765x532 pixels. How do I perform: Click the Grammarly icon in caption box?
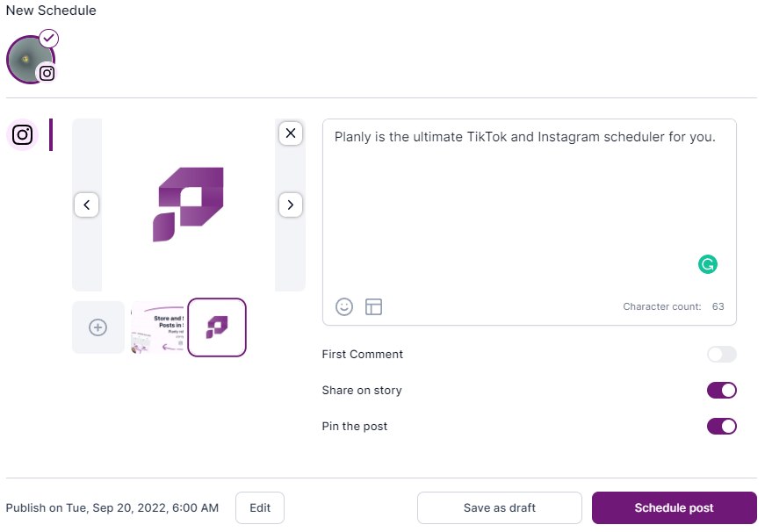707,264
